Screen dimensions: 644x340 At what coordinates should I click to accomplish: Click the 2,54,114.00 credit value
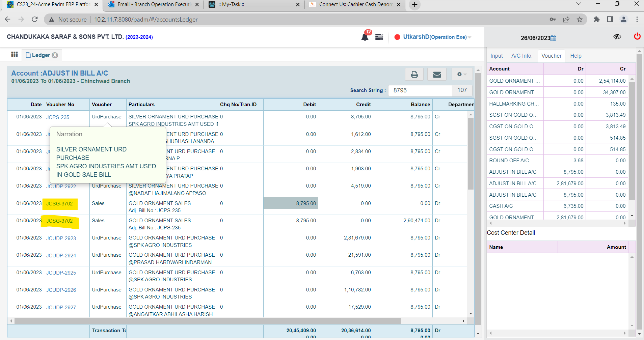coord(612,81)
